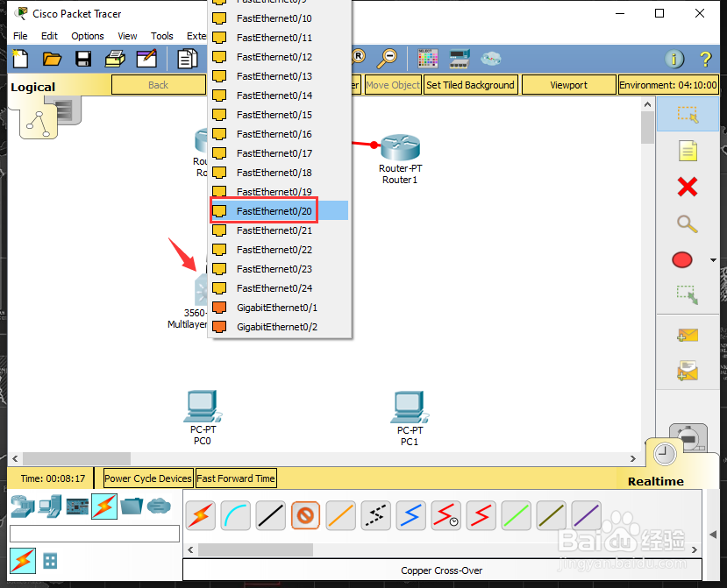Select the Console cable connection
This screenshot has height=588, width=727.
pos(236,515)
